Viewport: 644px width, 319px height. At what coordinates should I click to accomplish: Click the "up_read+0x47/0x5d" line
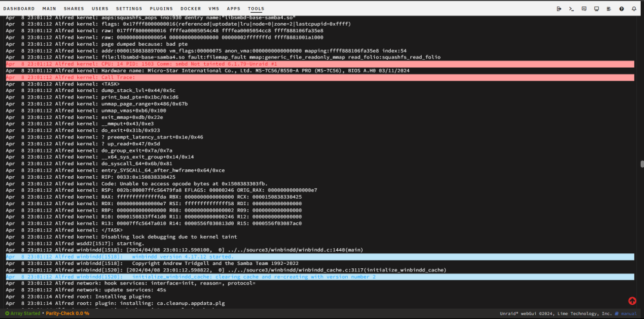pyautogui.click(x=83, y=144)
